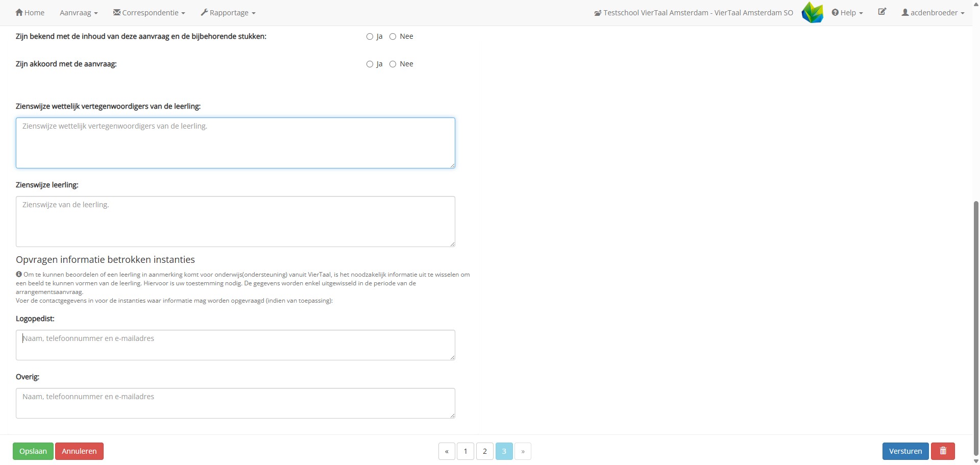Select the active page 3 button
Viewport: 980px width, 465px height.
pos(504,451)
